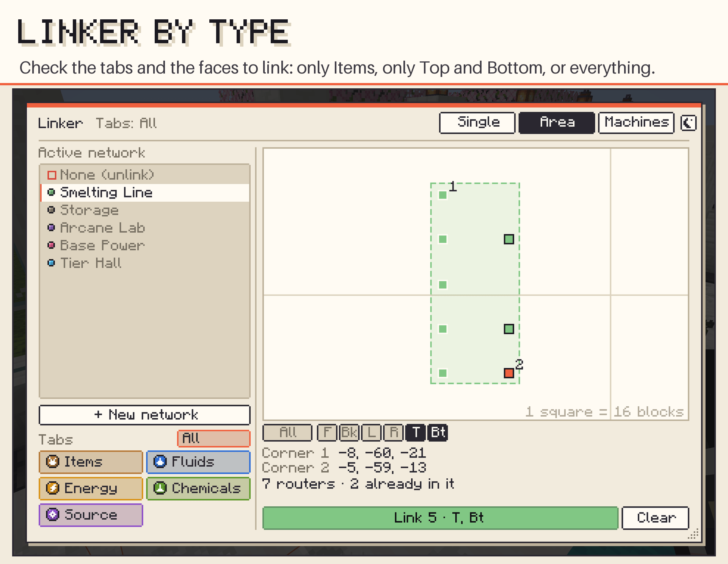Toggle the Top (T) face

click(416, 432)
